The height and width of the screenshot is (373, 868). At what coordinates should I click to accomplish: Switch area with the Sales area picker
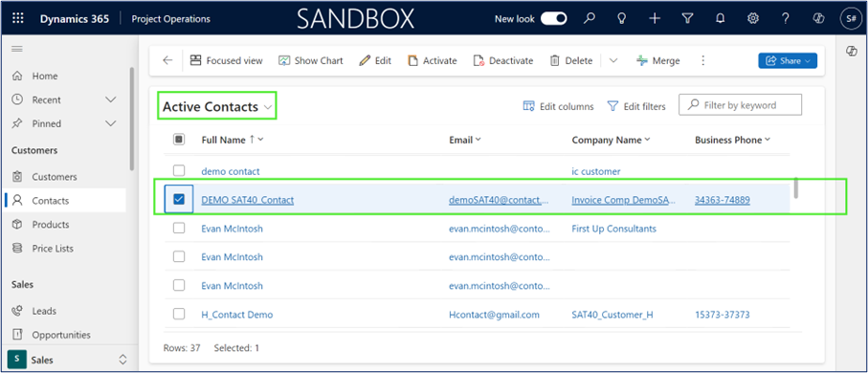[68, 360]
